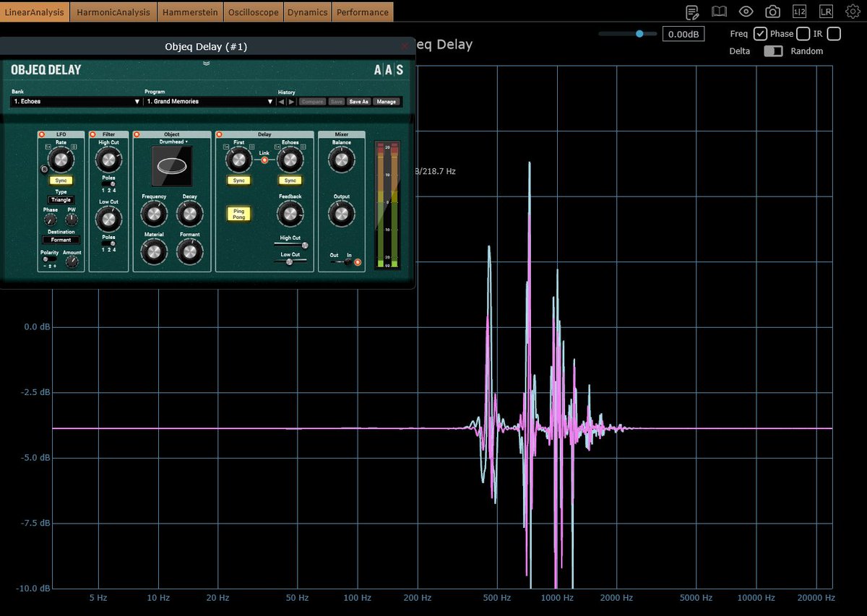
Task: Click the 1|2 comparison icon
Action: coord(799,12)
